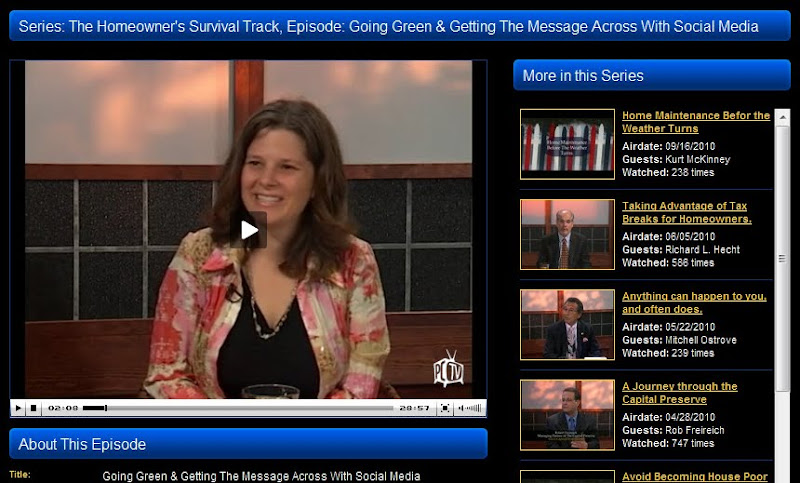Click the Watched: 586 times text
The image size is (800, 483).
pos(668,263)
